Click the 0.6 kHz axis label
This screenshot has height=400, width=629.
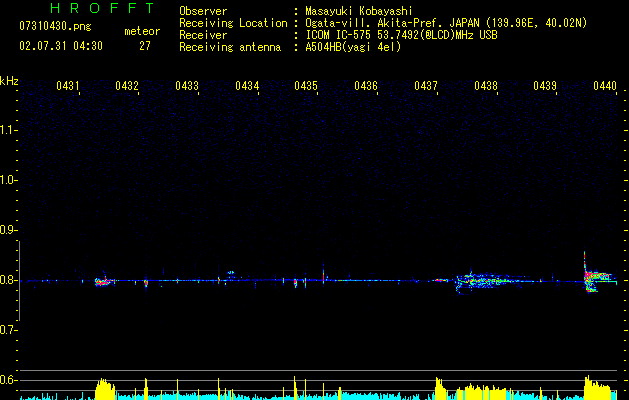point(8,380)
